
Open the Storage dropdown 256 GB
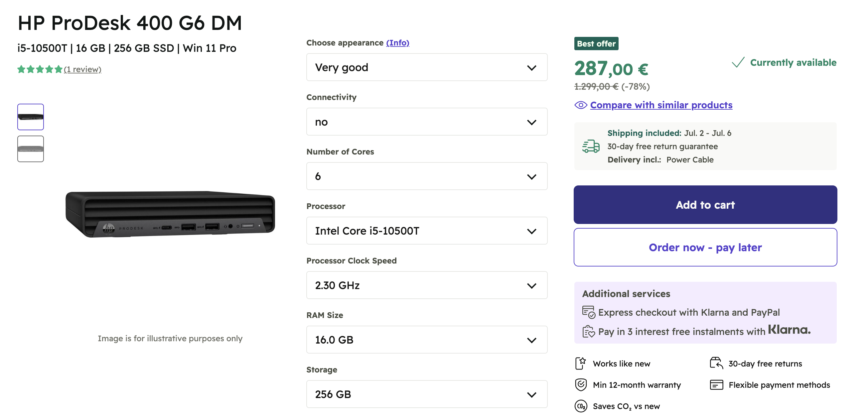427,394
